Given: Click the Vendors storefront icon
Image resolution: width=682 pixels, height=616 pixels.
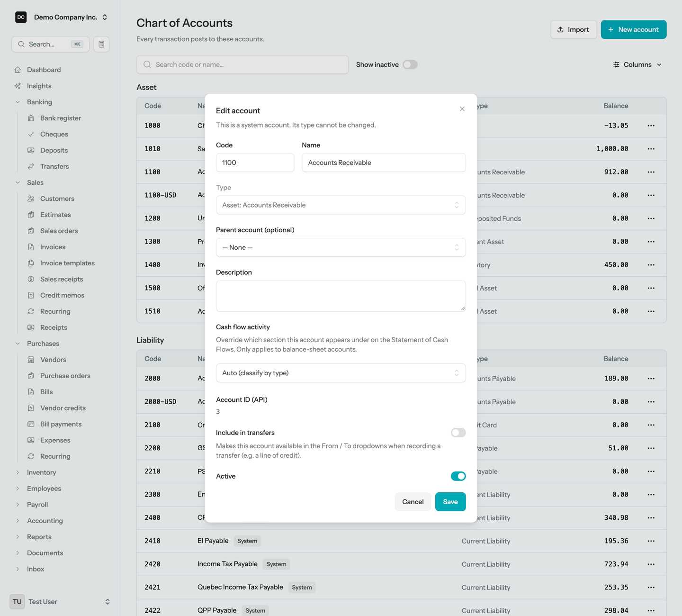Looking at the screenshot, I should [31, 360].
